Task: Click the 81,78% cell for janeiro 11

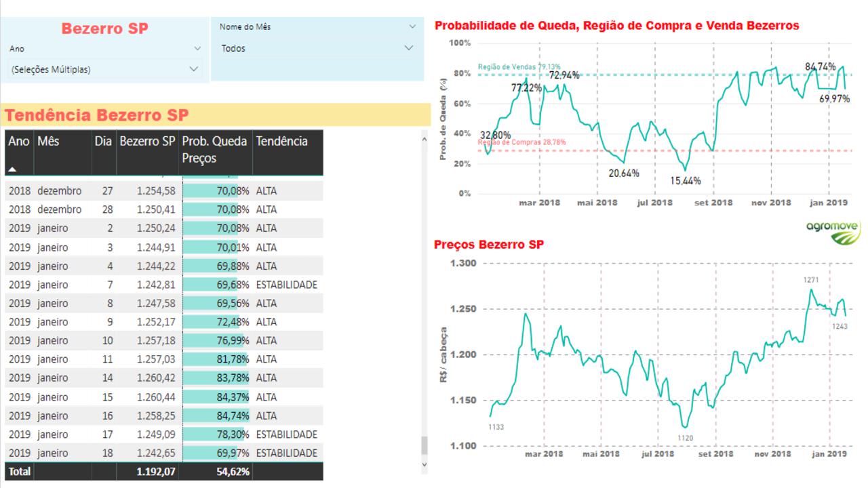Action: [x=216, y=359]
